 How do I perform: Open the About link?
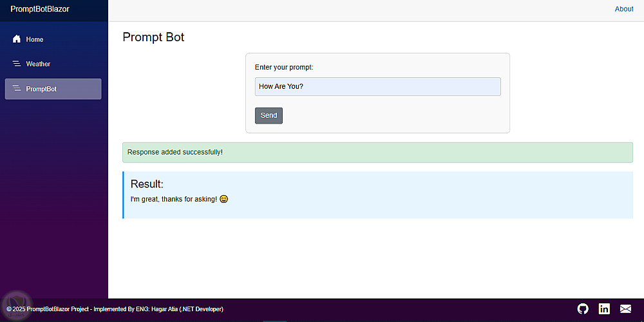pyautogui.click(x=624, y=9)
